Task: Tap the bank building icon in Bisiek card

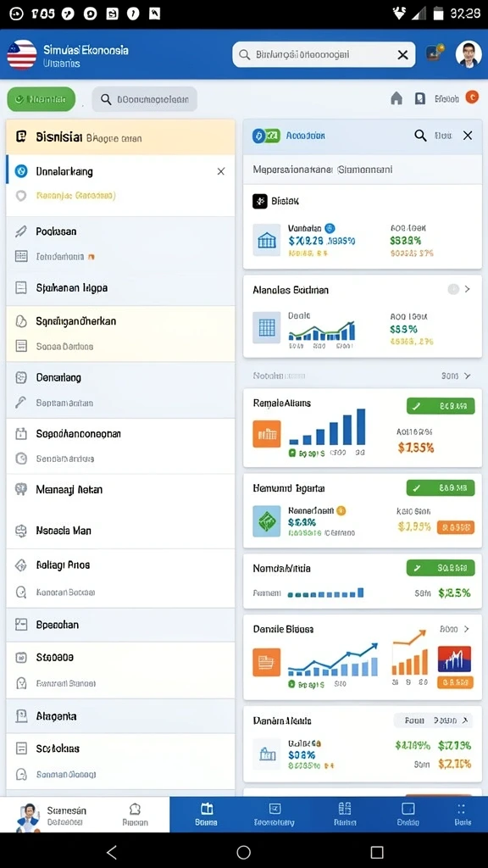Action: (x=267, y=240)
